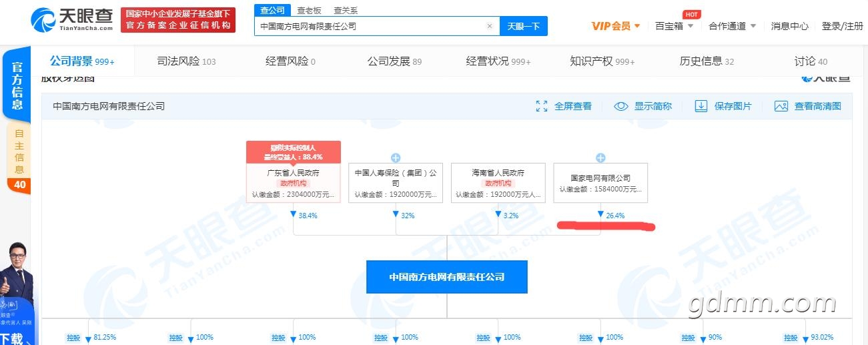
Task: Select the 官方信息 side tab
Action: coord(17,85)
